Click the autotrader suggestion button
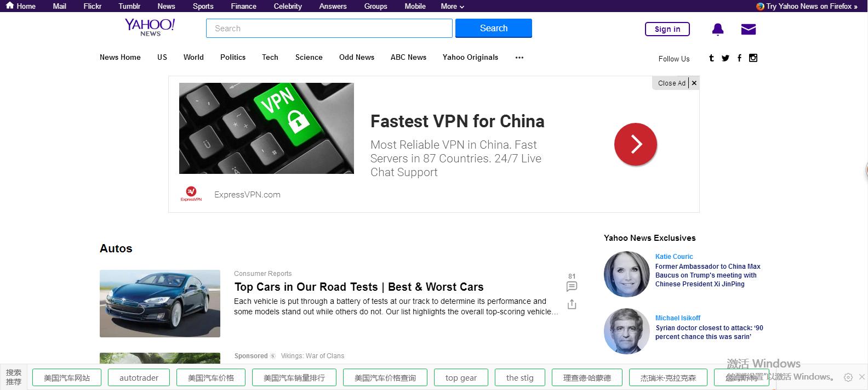This screenshot has width=868, height=390. pyautogui.click(x=139, y=377)
